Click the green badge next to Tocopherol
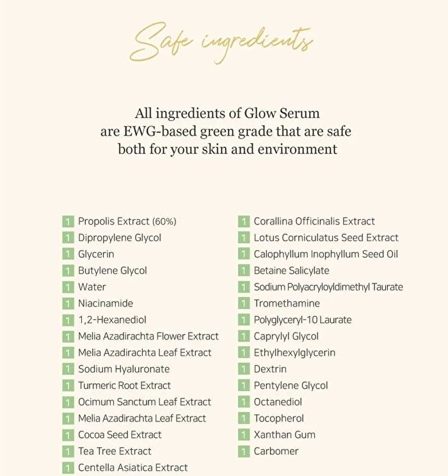 click(244, 418)
